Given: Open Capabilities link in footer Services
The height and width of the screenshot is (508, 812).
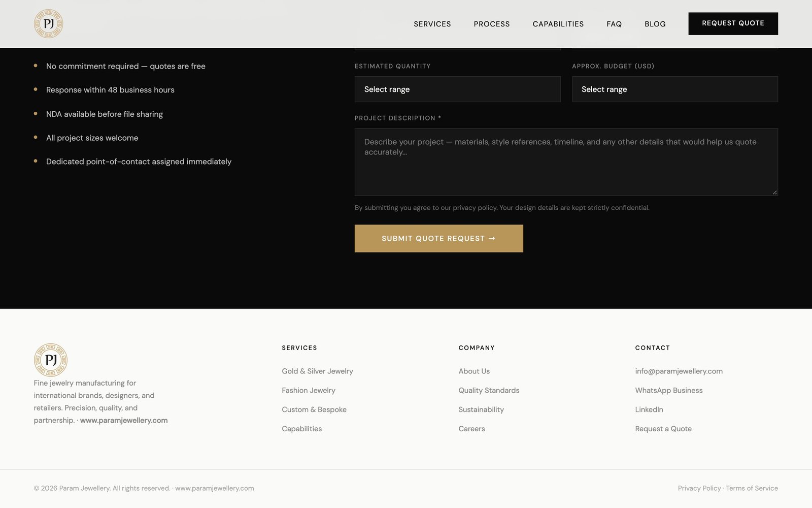Looking at the screenshot, I should point(302,429).
